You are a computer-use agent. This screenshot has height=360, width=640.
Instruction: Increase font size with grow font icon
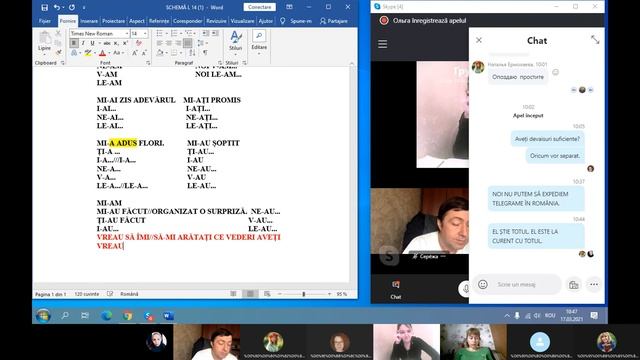(134, 53)
